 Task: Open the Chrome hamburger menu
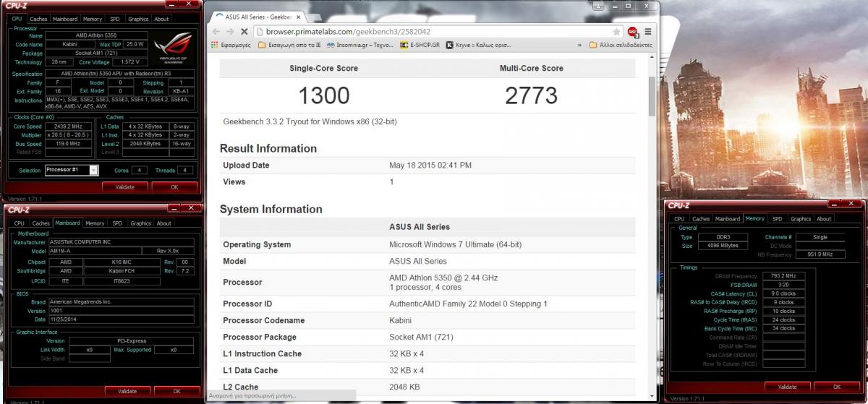pos(648,32)
